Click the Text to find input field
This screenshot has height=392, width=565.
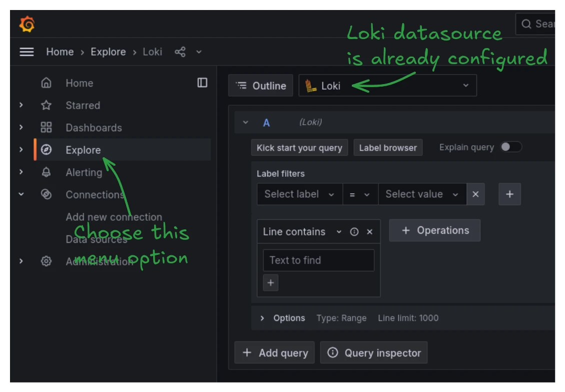[318, 260]
